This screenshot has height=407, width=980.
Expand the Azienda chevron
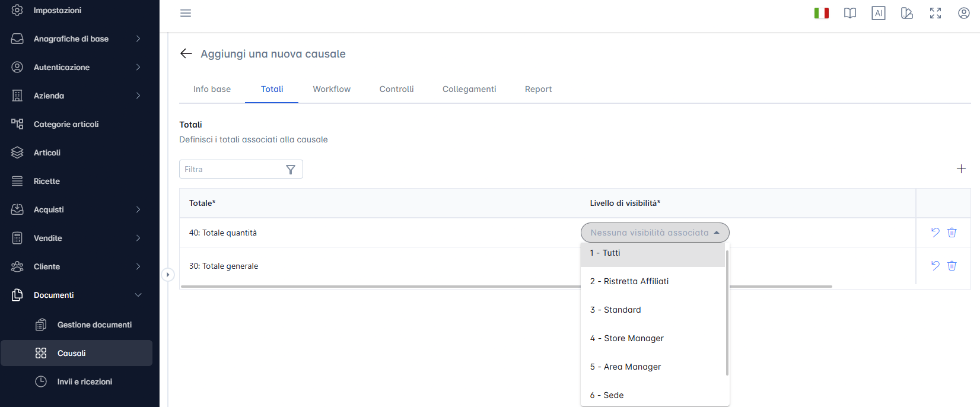[x=138, y=96]
